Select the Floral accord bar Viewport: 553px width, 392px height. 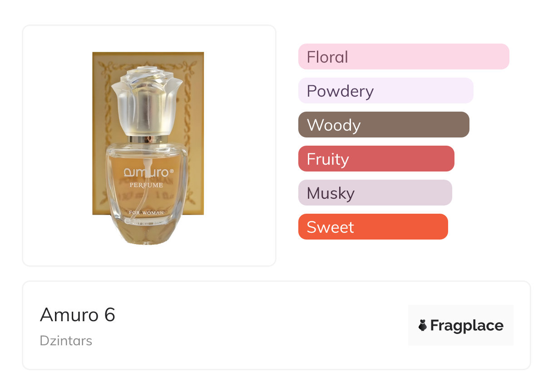tap(403, 57)
